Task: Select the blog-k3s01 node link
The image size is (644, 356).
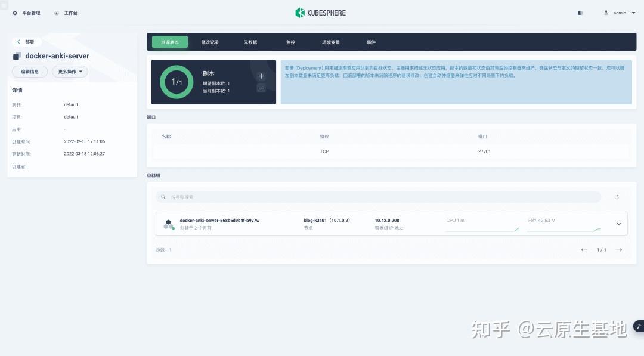Action: click(316, 220)
